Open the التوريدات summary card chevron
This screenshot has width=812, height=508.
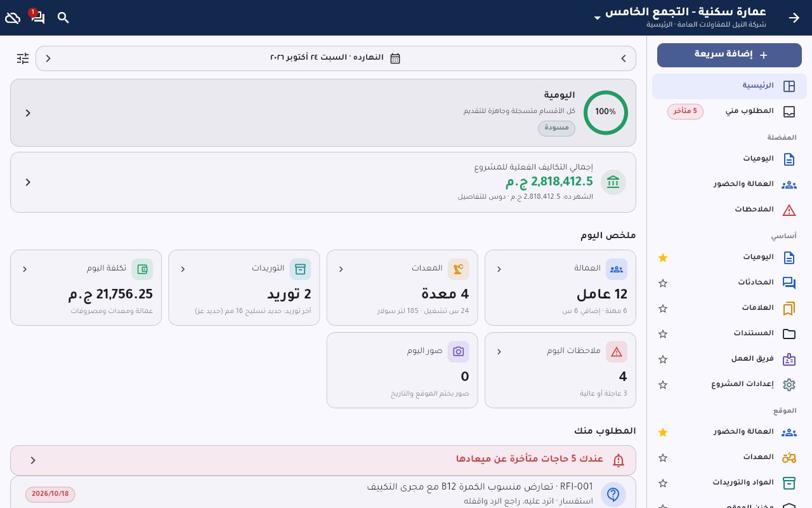[183, 269]
